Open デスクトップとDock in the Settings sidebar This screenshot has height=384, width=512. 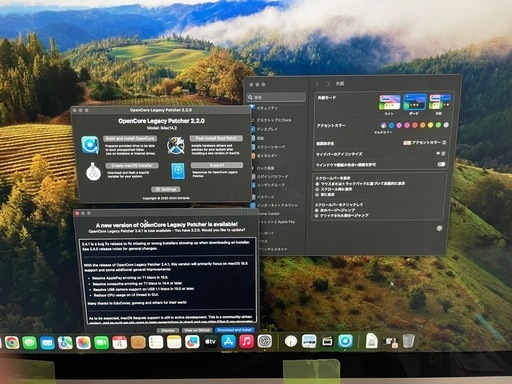click(273, 120)
